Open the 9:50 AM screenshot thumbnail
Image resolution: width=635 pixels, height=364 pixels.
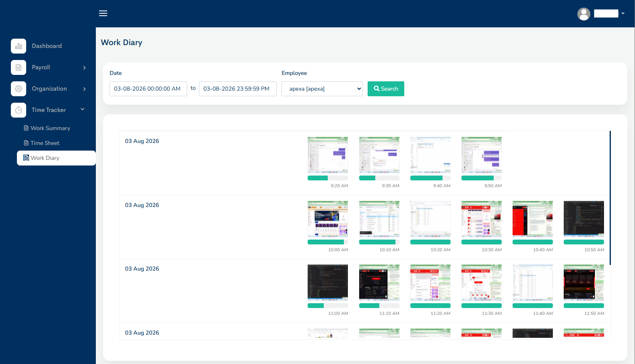click(482, 155)
